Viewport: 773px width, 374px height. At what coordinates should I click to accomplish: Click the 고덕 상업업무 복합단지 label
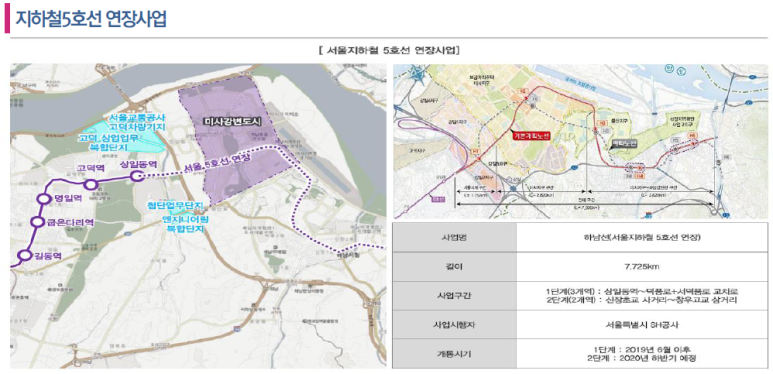(109, 142)
